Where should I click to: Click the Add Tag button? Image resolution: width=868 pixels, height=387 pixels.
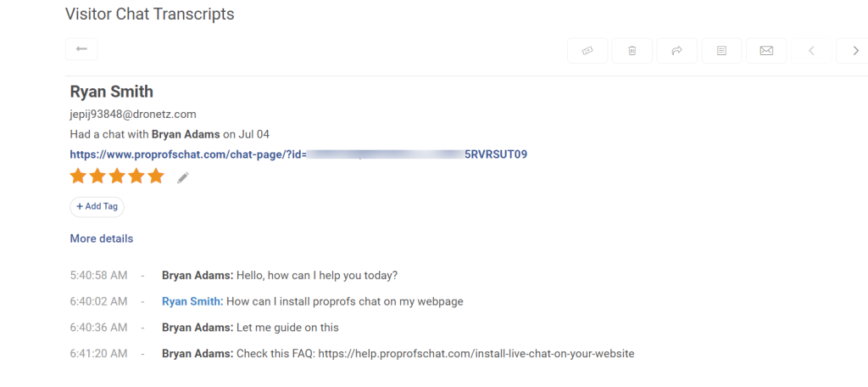tap(97, 206)
